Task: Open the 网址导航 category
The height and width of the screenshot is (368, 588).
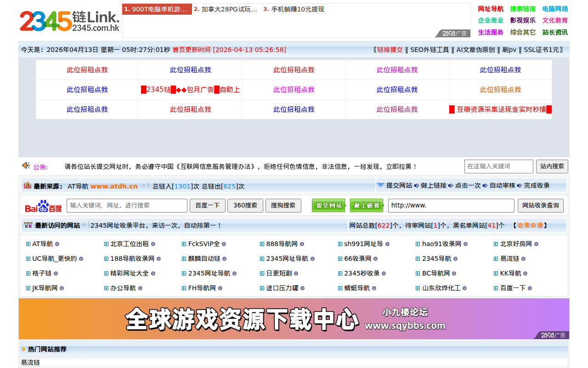Action: click(491, 8)
